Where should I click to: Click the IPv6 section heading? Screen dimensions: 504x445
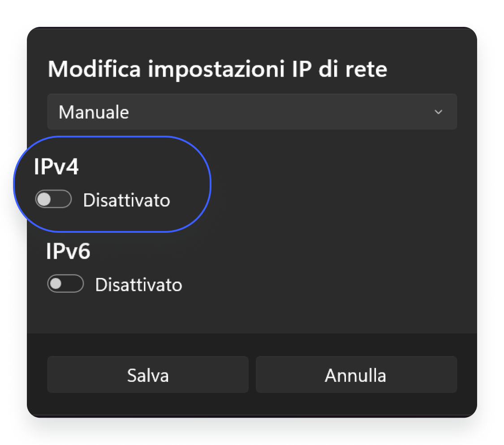click(x=69, y=252)
